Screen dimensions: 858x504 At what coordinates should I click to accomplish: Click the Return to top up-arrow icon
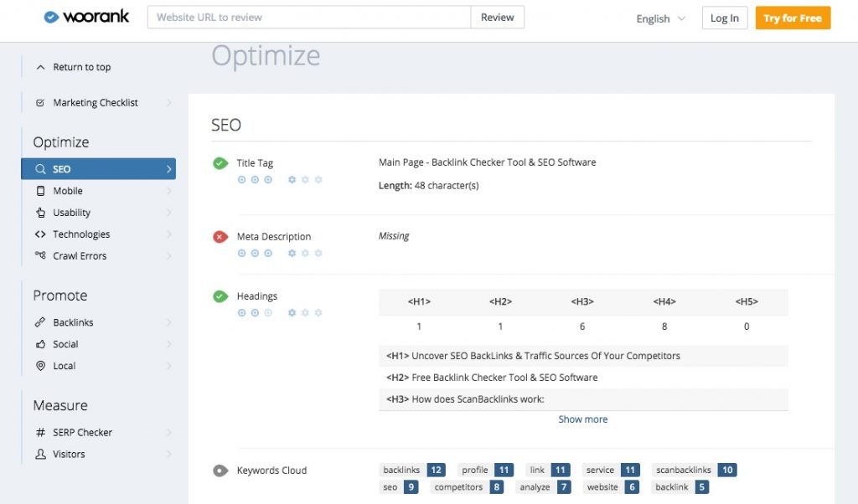[40, 67]
